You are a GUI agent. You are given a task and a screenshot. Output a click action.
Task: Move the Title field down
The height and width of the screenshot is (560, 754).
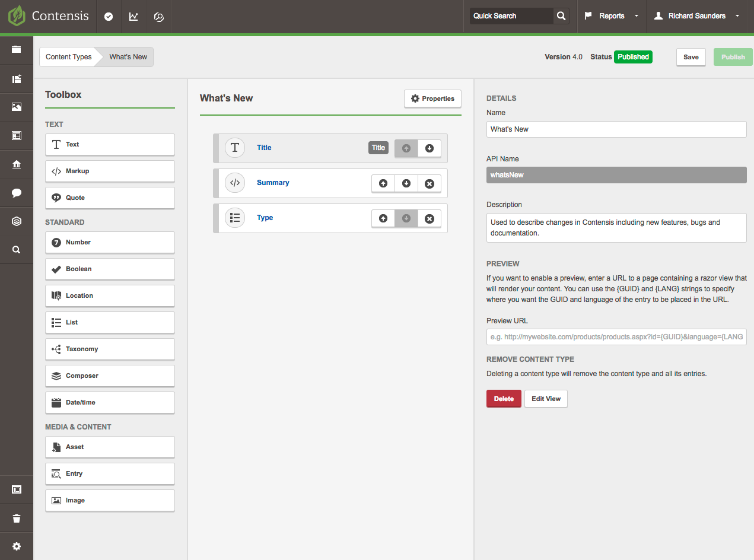(x=430, y=148)
